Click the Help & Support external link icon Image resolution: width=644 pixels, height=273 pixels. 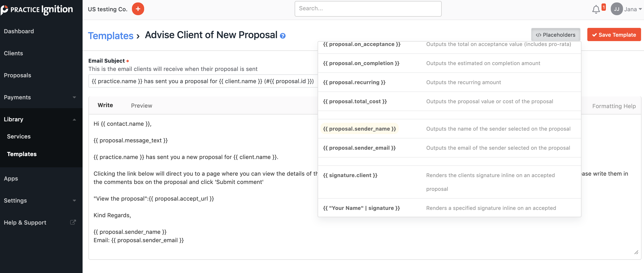(73, 222)
